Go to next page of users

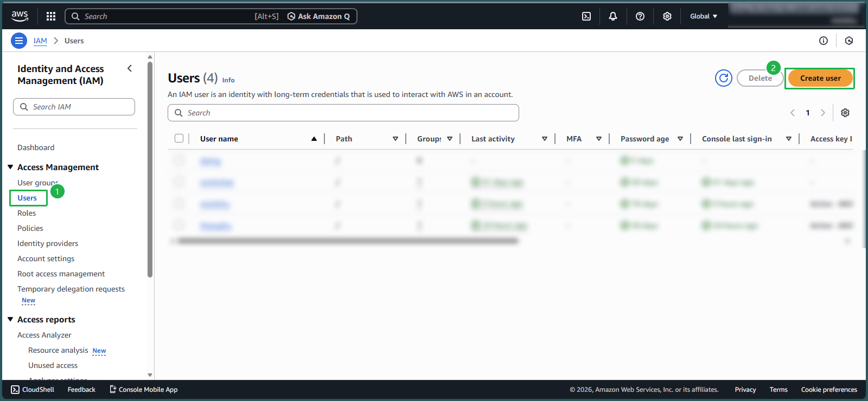[823, 113]
